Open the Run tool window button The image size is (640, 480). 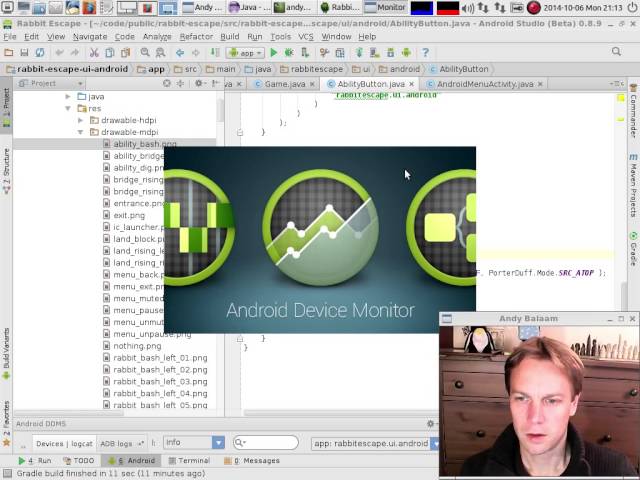click(x=35, y=461)
